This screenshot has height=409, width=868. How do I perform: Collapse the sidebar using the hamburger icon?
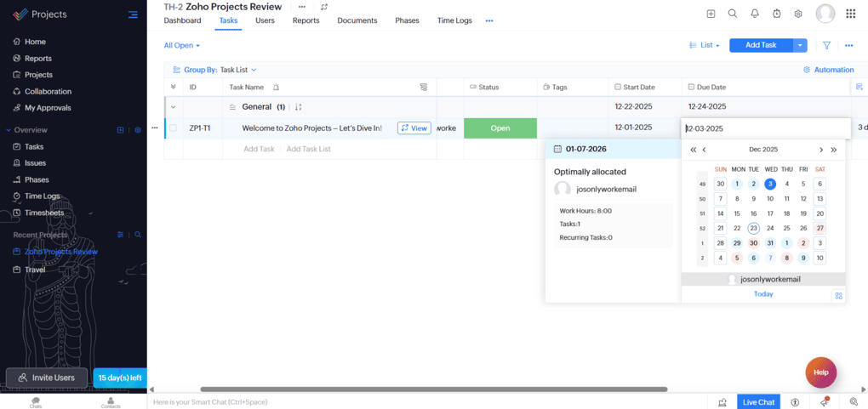pos(133,14)
